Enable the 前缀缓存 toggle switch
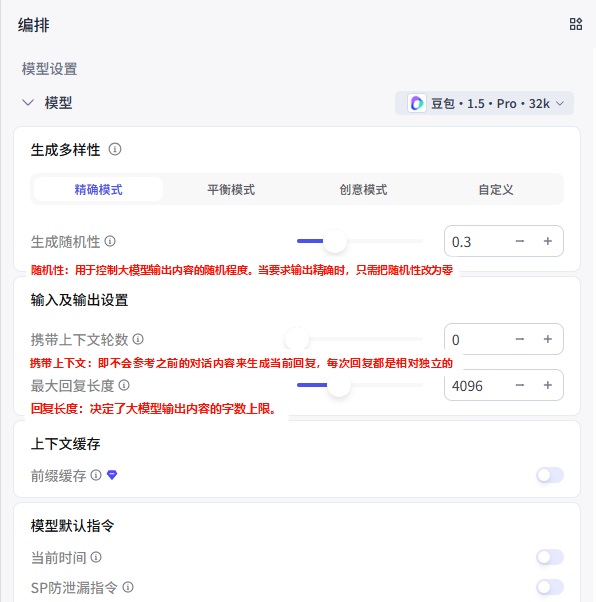Viewport: 596px width, 602px height. coord(550,475)
